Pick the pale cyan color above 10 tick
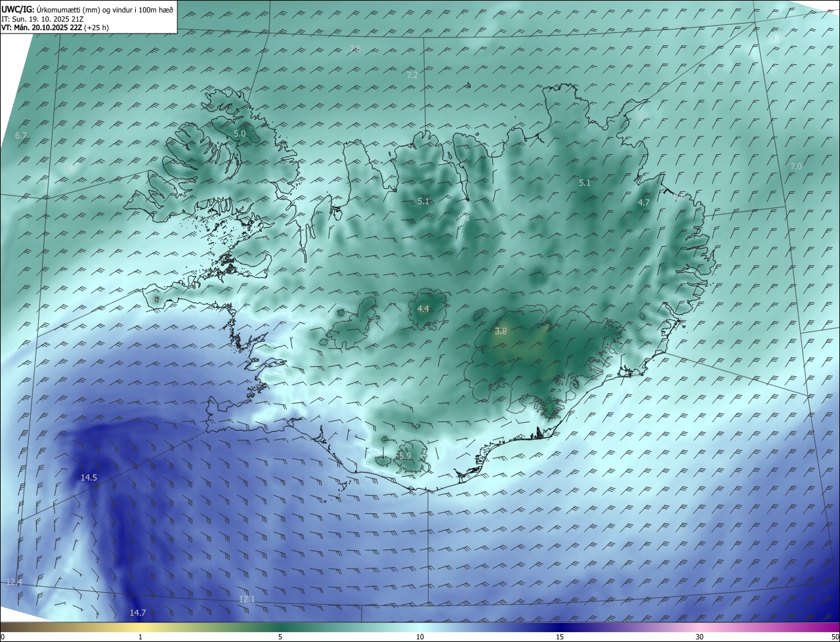The width and height of the screenshot is (840, 642). click(x=420, y=627)
